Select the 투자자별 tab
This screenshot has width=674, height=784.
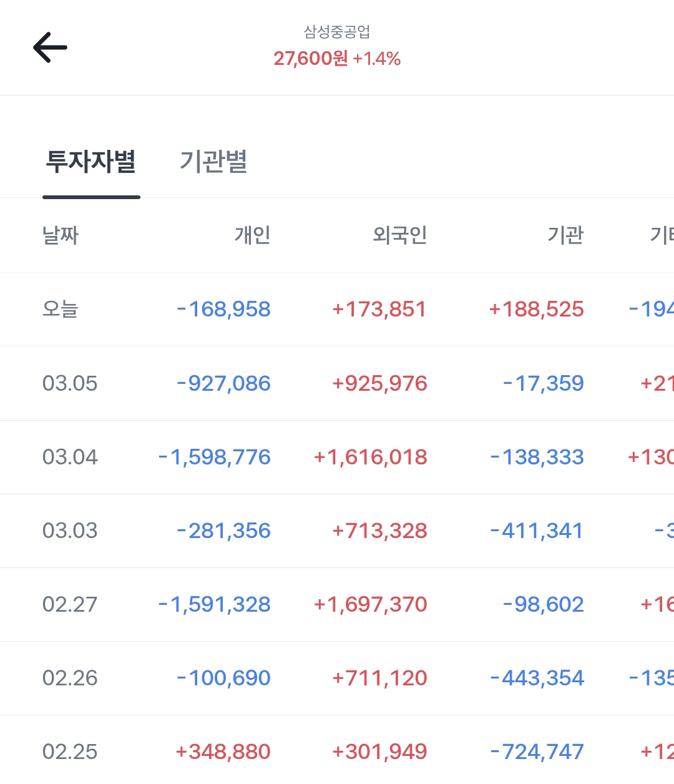click(91, 161)
